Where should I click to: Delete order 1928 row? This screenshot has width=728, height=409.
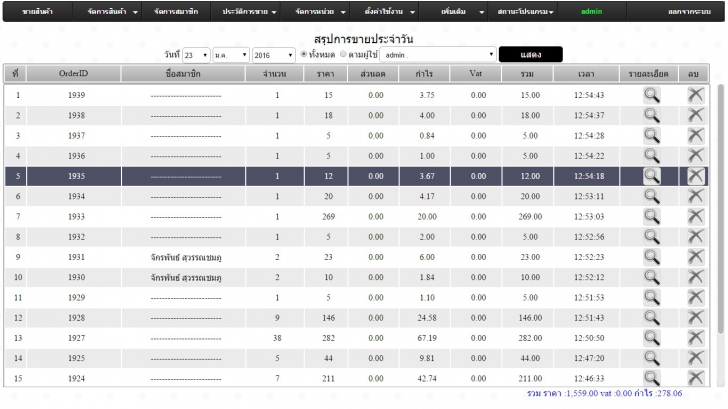[x=696, y=318]
